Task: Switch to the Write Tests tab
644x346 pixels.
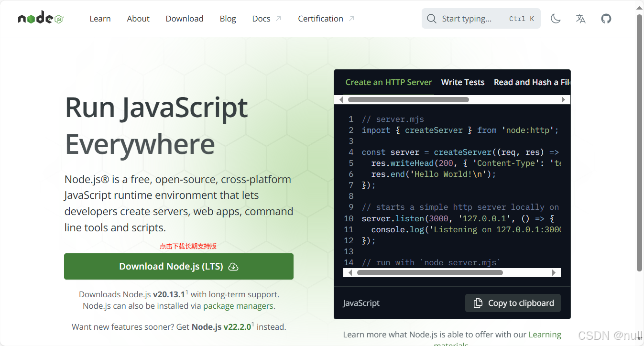Action: point(463,82)
